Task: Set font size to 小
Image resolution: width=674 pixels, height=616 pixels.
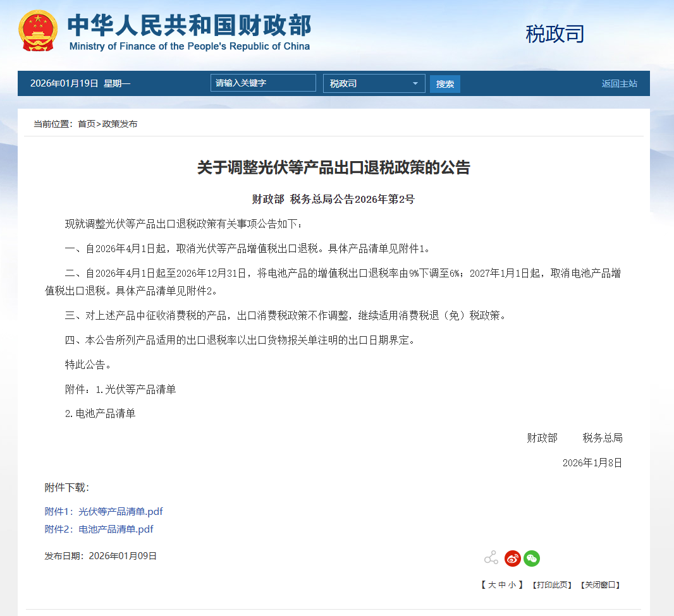Action: pos(512,585)
